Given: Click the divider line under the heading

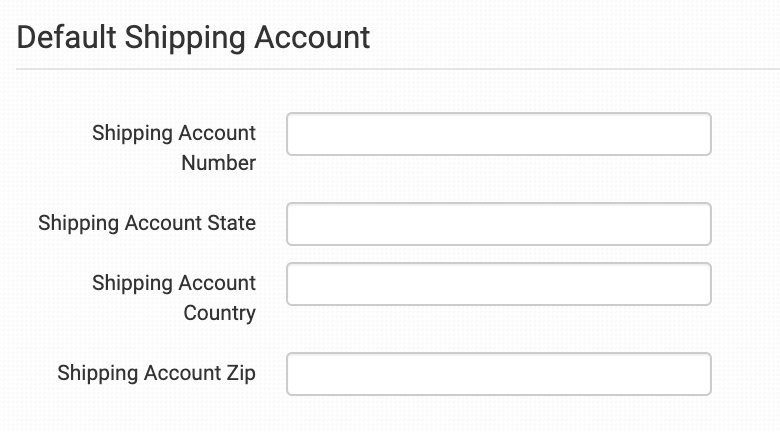Looking at the screenshot, I should 398,69.
